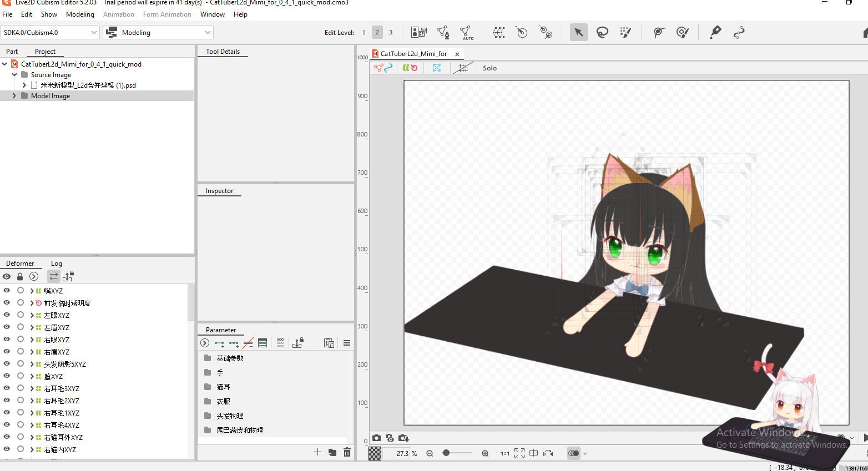Expand the 前发临时透明度 deformer
Screen dimensions: 868x471
pos(32,303)
